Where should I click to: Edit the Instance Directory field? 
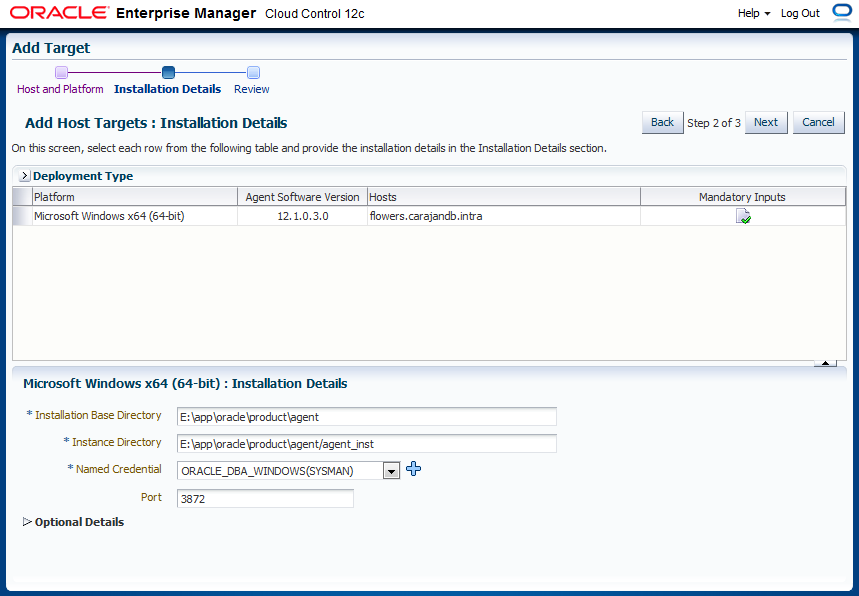click(x=366, y=443)
